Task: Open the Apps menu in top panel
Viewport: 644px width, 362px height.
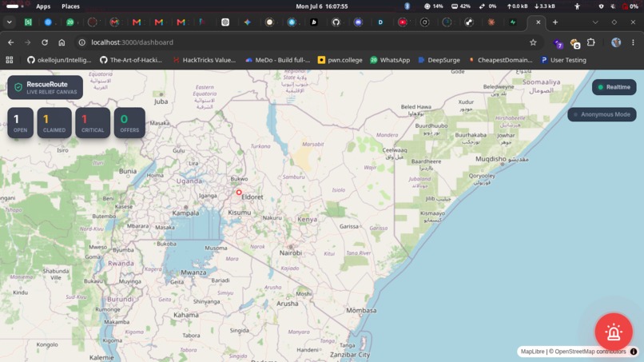Action: click(43, 6)
